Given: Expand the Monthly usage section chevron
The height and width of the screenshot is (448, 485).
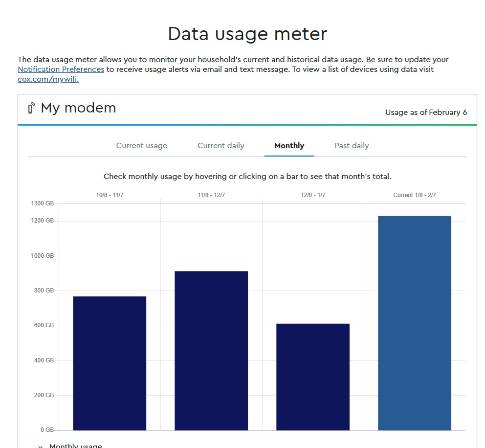Looking at the screenshot, I should [40, 446].
